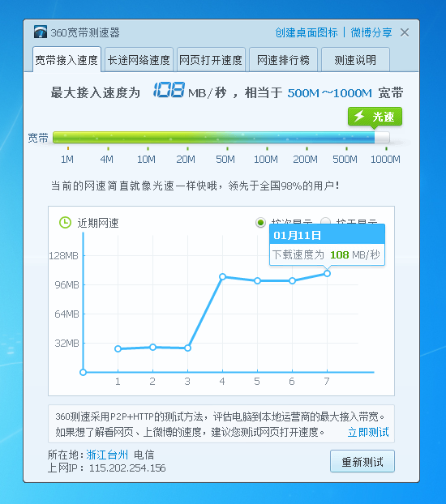The width and height of the screenshot is (446, 504).
Task: Click the 创建桌面图标 link
Action: (x=307, y=32)
